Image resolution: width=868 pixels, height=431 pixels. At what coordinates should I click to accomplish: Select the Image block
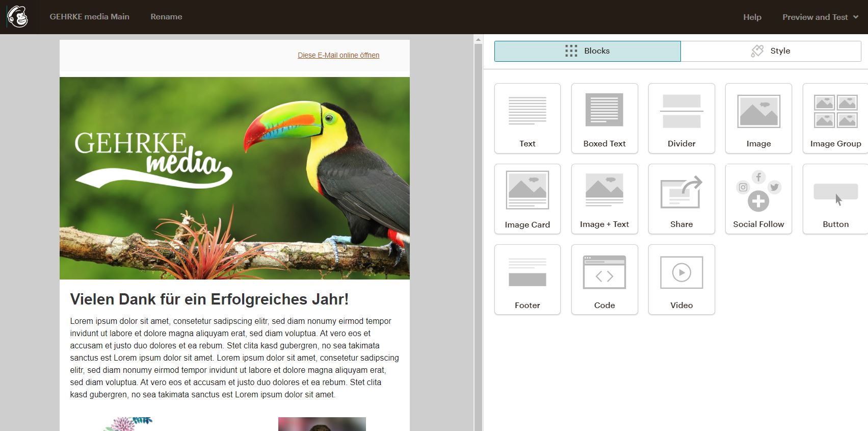coord(758,118)
